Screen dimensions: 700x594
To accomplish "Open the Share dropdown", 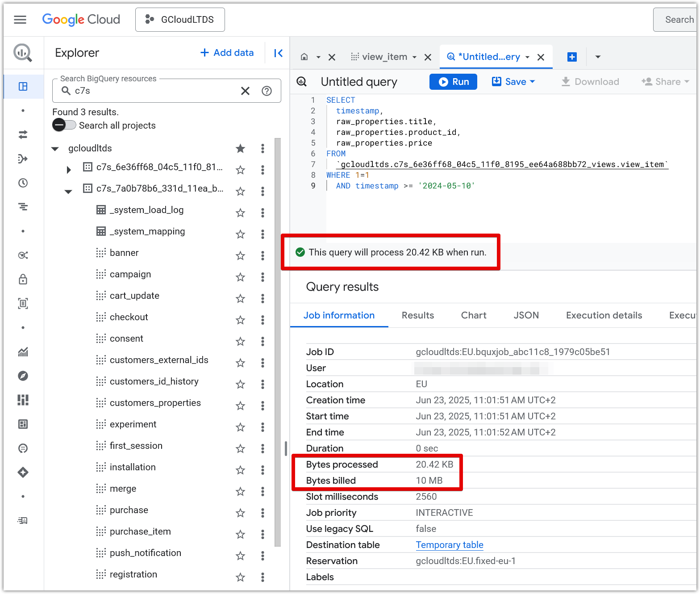I will [x=666, y=82].
